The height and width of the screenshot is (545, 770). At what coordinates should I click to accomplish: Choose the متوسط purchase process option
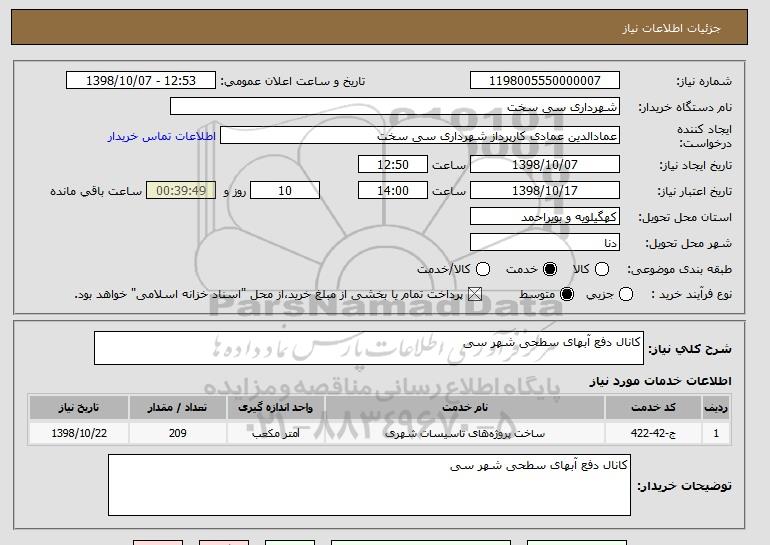pyautogui.click(x=567, y=295)
